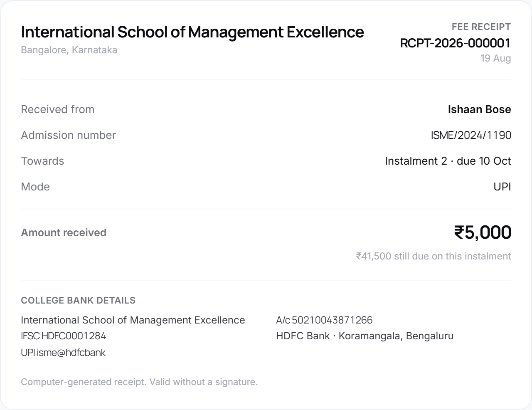Click Bangalore, Karnataka location text
532x410 pixels.
69,50
